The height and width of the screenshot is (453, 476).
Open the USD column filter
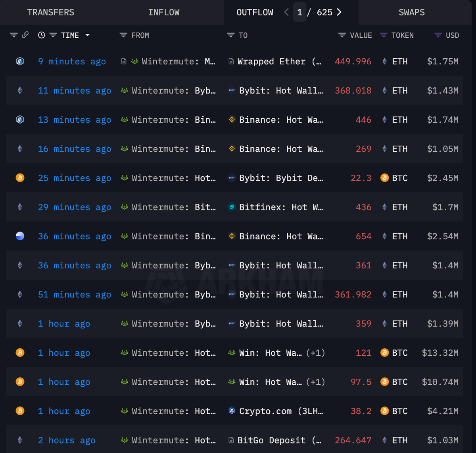[x=438, y=35]
